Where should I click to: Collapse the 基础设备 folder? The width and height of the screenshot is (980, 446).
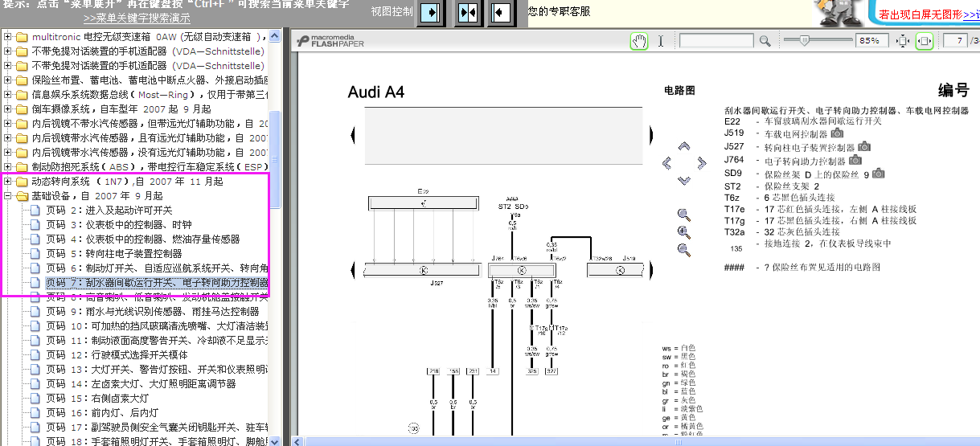tap(8, 196)
